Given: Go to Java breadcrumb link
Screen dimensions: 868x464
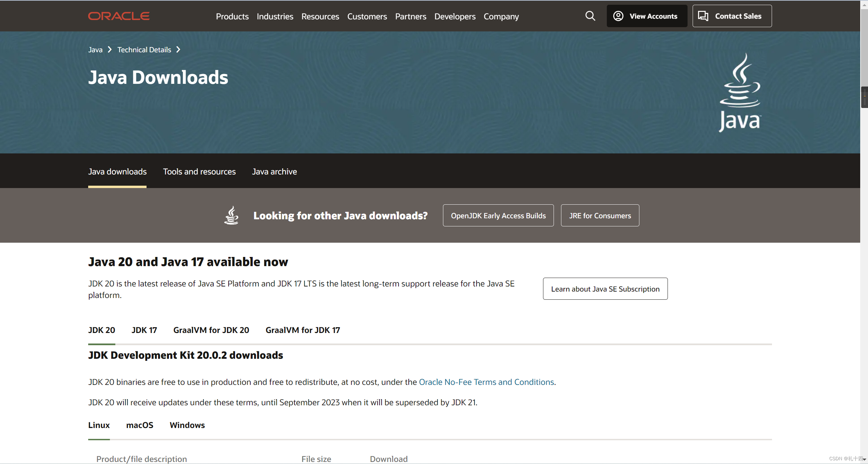Looking at the screenshot, I should pyautogui.click(x=95, y=50).
